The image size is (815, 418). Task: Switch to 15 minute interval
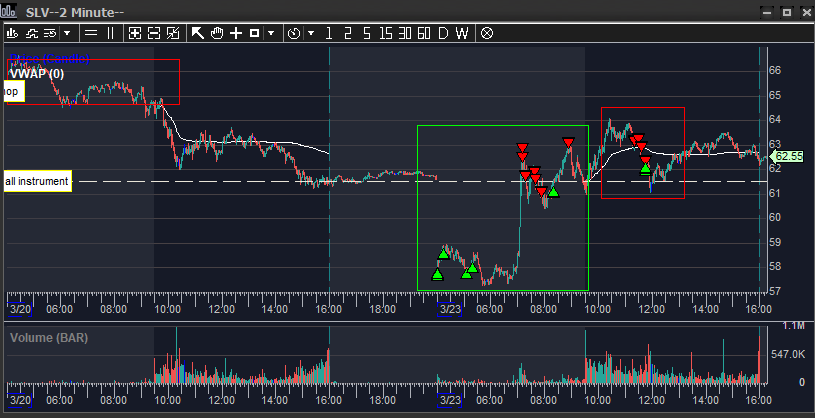tap(386, 33)
